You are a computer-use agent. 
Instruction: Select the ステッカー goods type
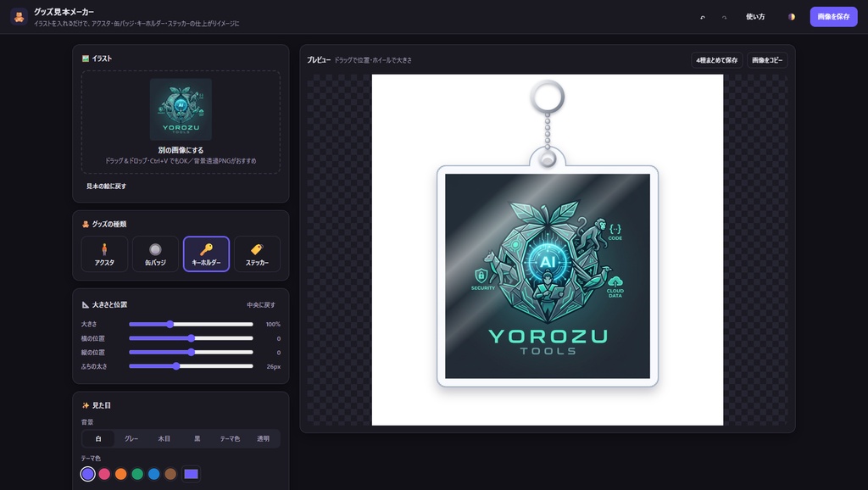coord(258,254)
